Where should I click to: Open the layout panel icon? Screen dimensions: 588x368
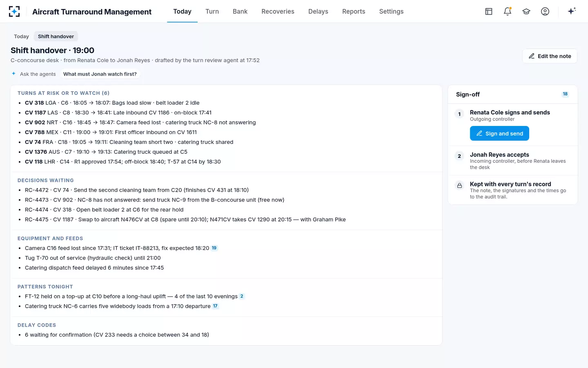pyautogui.click(x=489, y=11)
